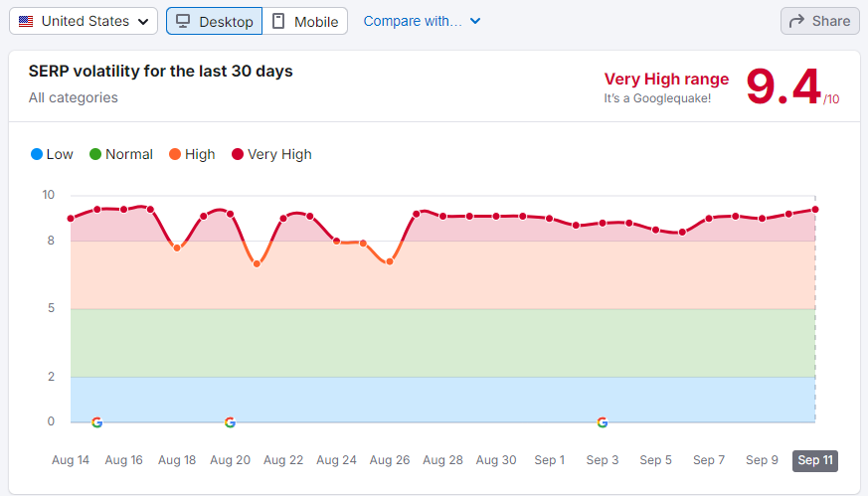Viewport: 868px width, 496px height.
Task: Click the Very High range text
Action: click(x=666, y=80)
